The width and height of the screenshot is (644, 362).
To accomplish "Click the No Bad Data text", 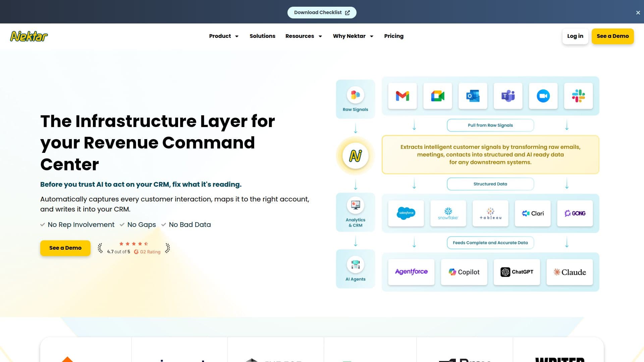I will pyautogui.click(x=190, y=225).
